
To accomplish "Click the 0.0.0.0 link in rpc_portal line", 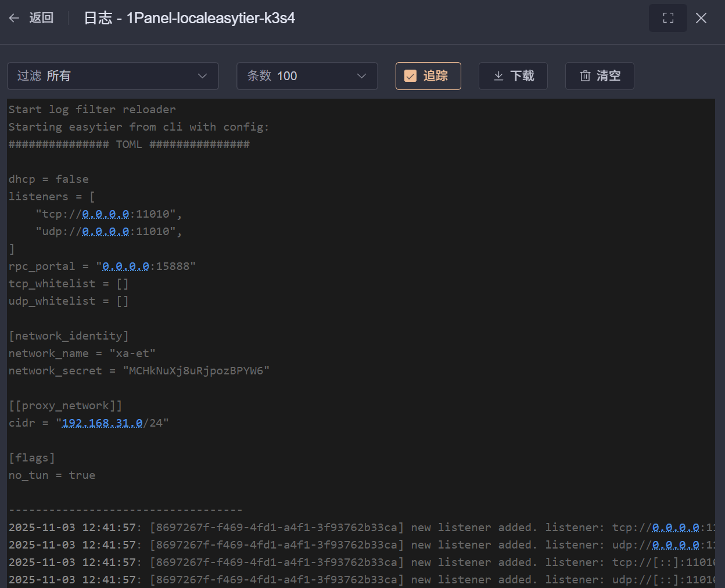I will coord(126,266).
